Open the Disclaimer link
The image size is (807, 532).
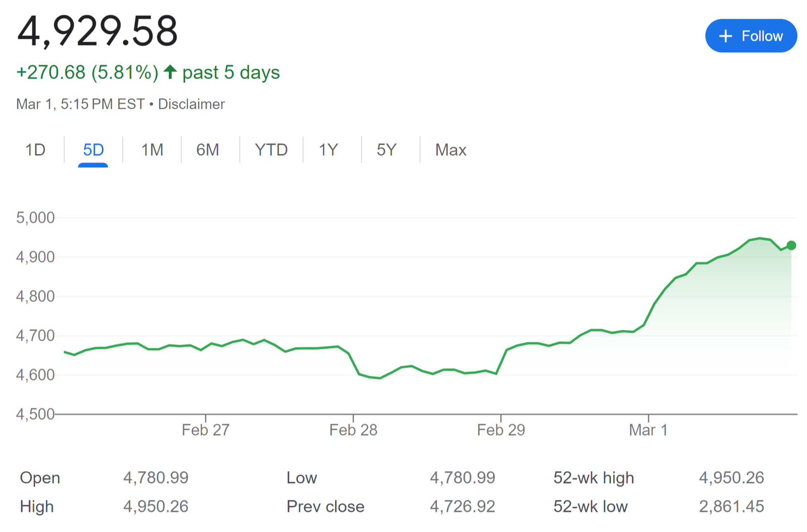[x=191, y=104]
